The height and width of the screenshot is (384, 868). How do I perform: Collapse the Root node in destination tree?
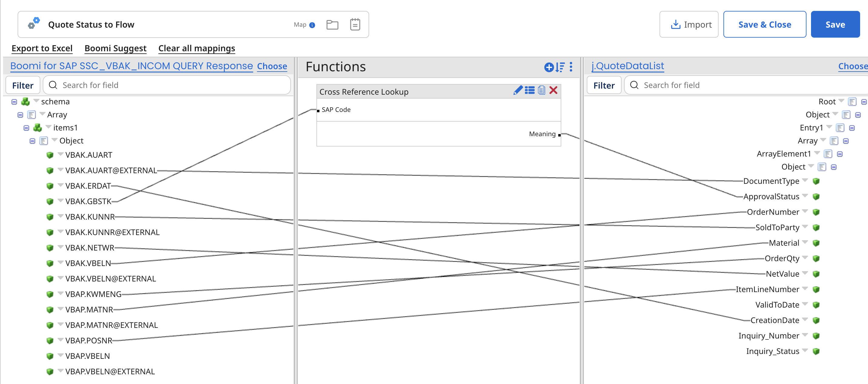point(864,102)
